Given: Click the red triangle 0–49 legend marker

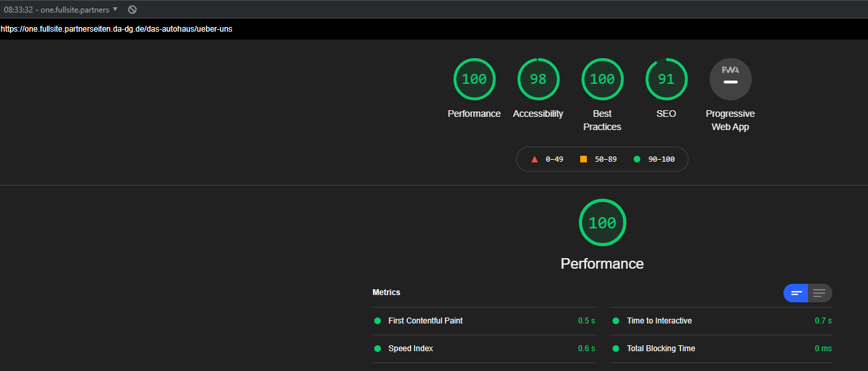Looking at the screenshot, I should (535, 159).
